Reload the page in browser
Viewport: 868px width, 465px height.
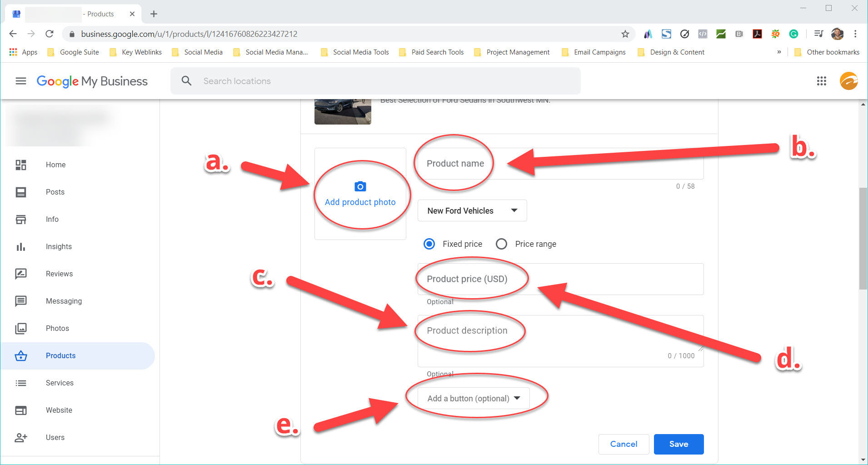(x=50, y=34)
